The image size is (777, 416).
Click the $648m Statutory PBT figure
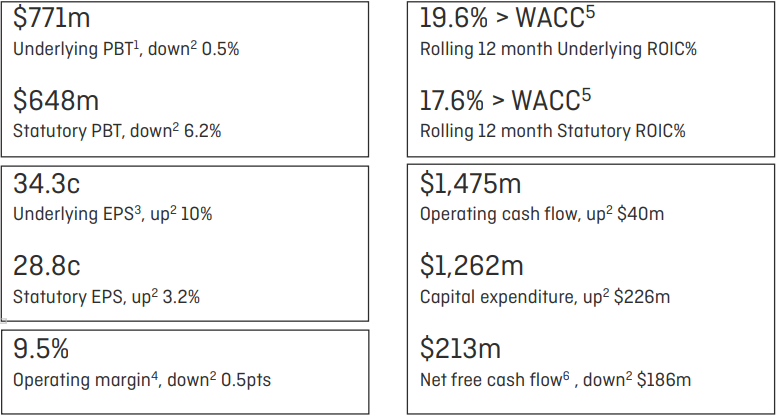58,101
